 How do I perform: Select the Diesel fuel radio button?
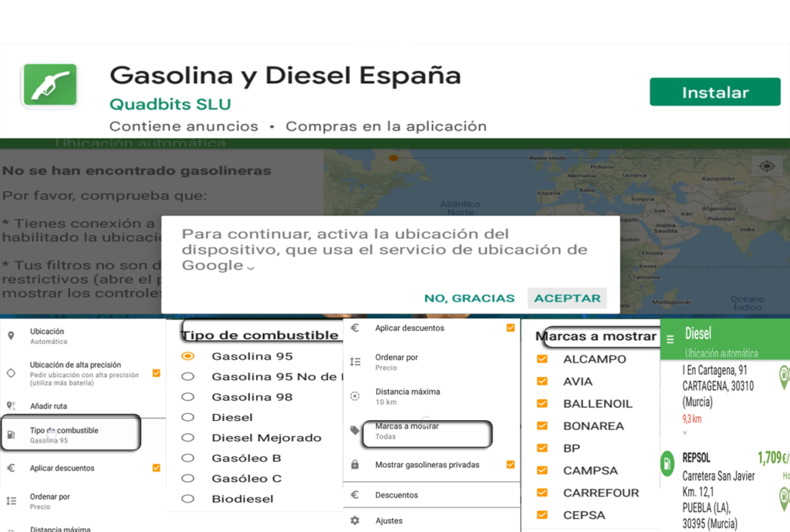click(x=187, y=416)
